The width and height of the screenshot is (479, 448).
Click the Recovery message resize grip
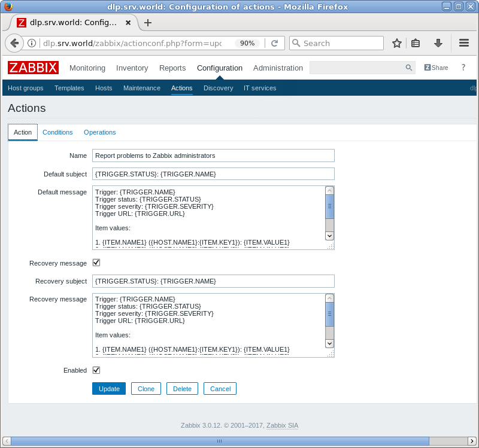pyautogui.click(x=331, y=353)
